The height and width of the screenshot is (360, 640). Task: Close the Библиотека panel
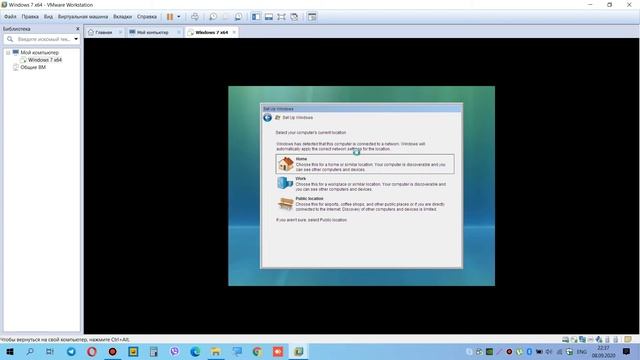click(78, 29)
